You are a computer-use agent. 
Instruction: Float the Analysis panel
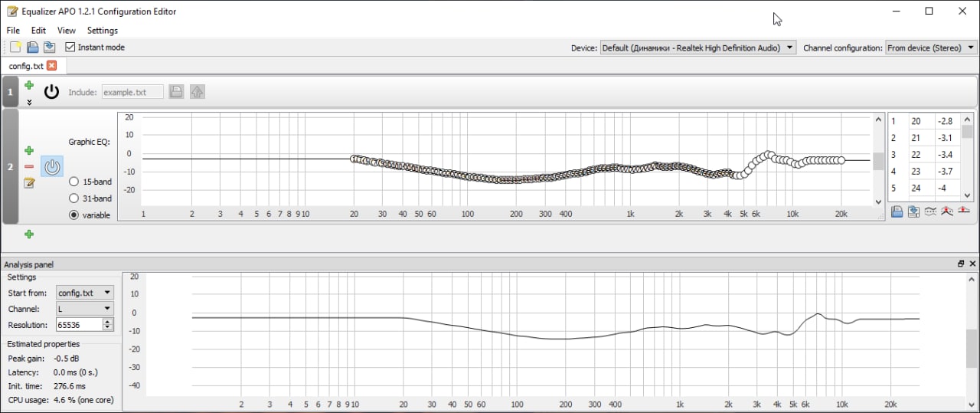point(961,264)
